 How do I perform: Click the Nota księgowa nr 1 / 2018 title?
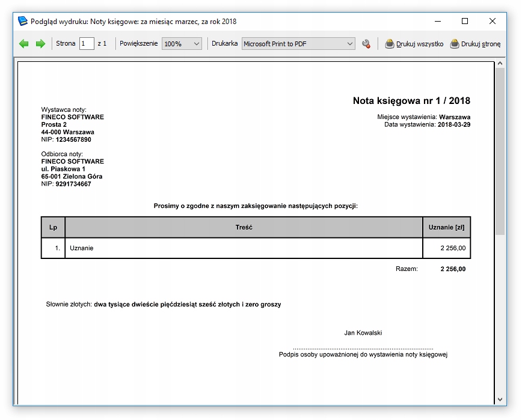tap(411, 101)
